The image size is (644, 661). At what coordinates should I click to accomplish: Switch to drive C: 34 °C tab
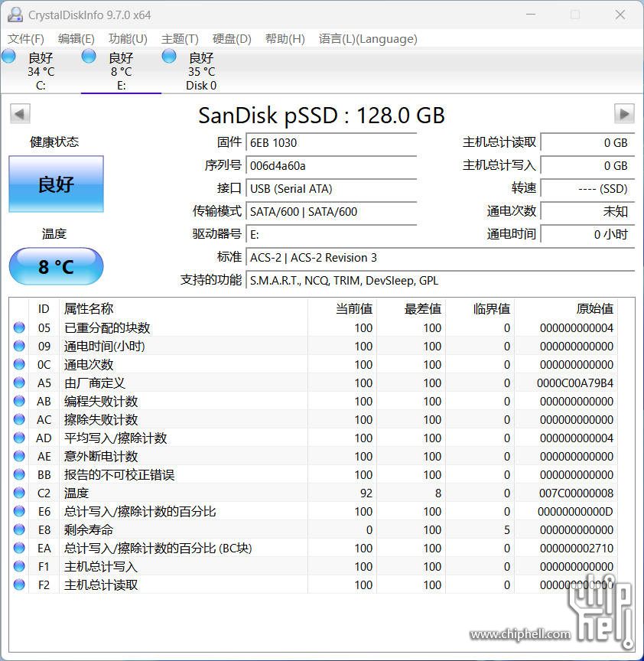[41, 71]
